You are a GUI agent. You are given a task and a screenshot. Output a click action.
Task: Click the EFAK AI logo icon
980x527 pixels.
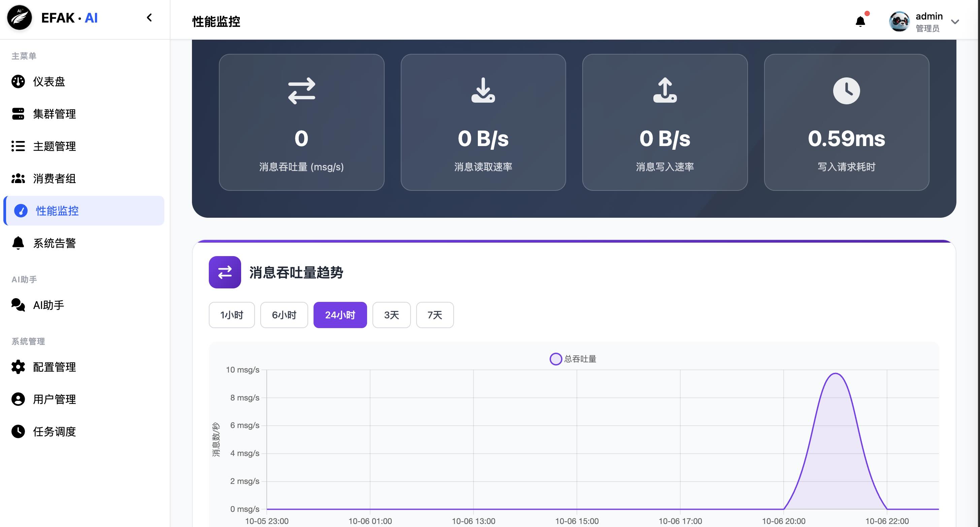pyautogui.click(x=20, y=18)
